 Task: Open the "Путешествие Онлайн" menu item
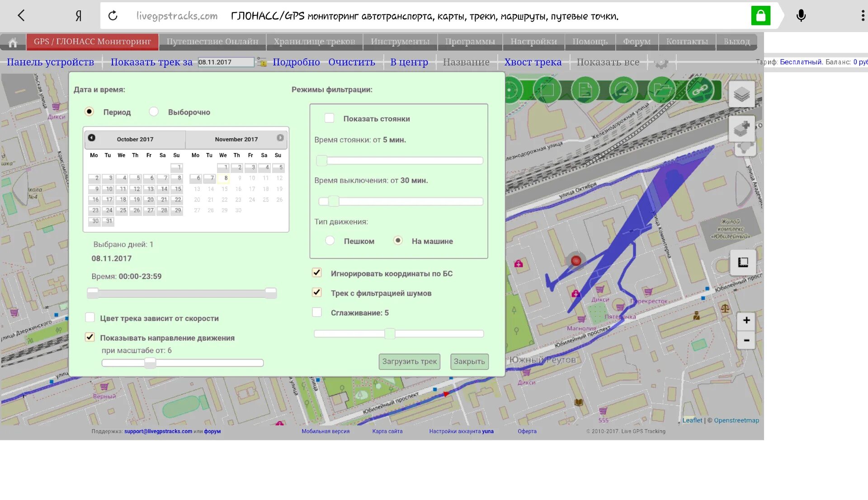[x=212, y=42]
